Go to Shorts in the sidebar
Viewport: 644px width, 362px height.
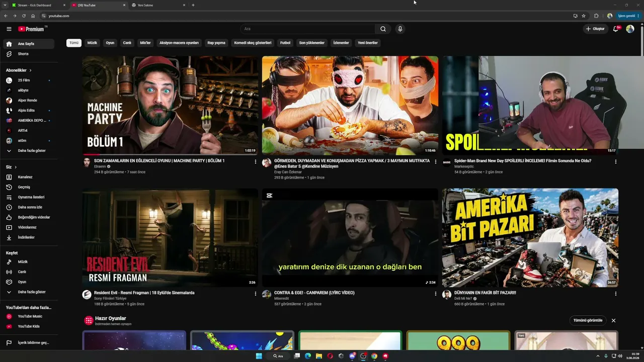click(28, 54)
